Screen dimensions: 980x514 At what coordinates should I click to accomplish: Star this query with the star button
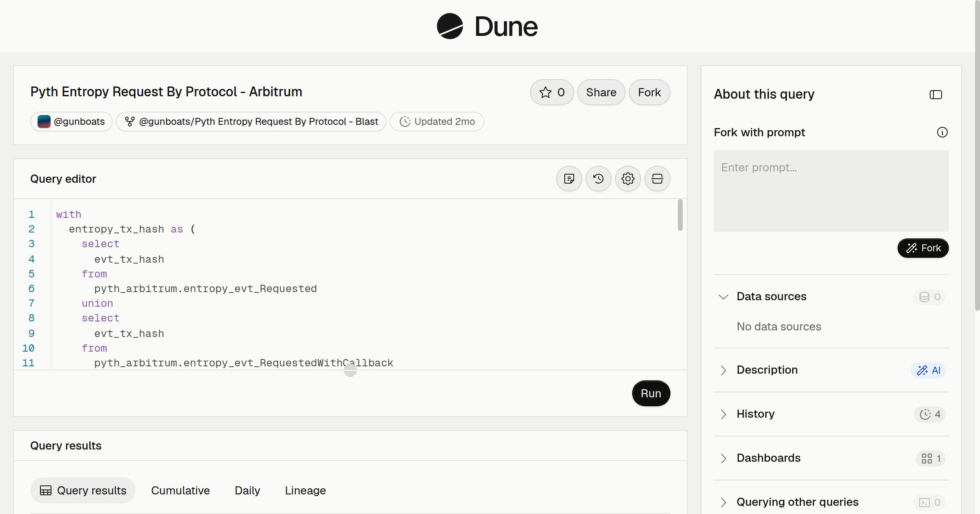[x=552, y=92]
